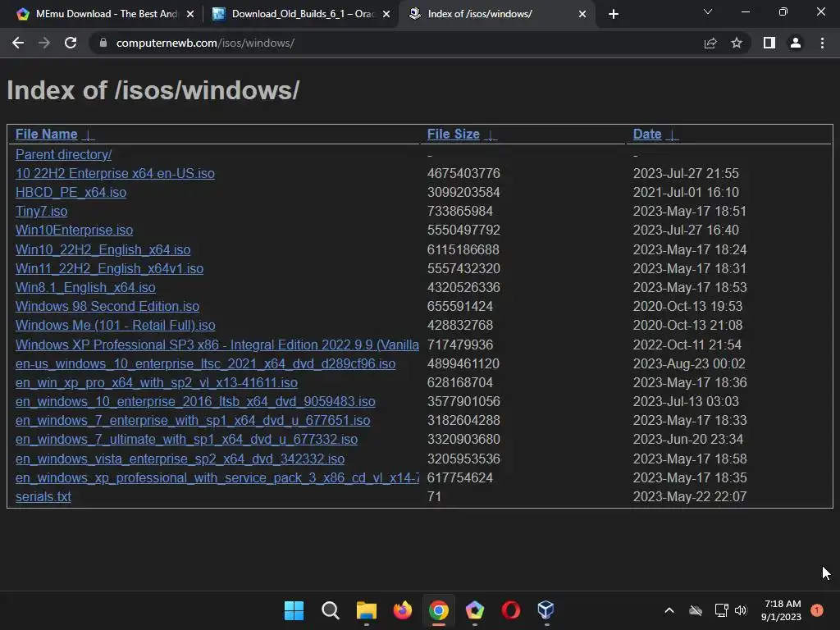840x630 pixels.
Task: Close the MEmu Download tab
Action: pos(190,14)
